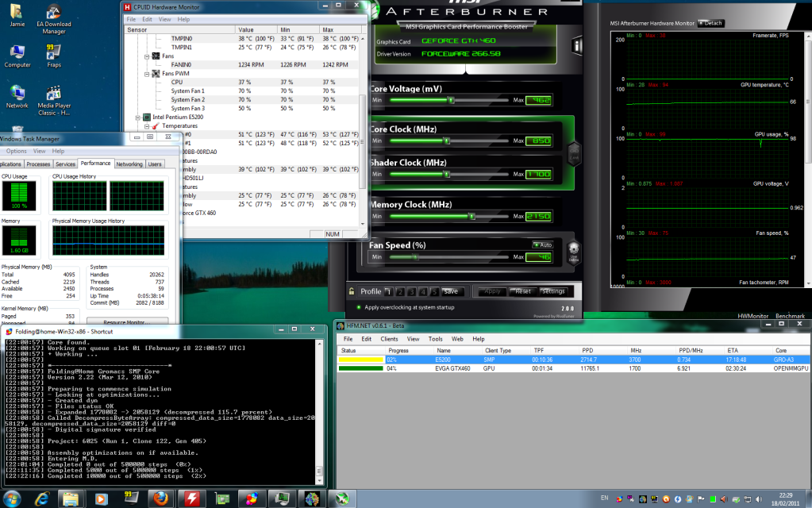Click the volume speaker tray icon
Screen dimensions: 812x508
pos(759,499)
